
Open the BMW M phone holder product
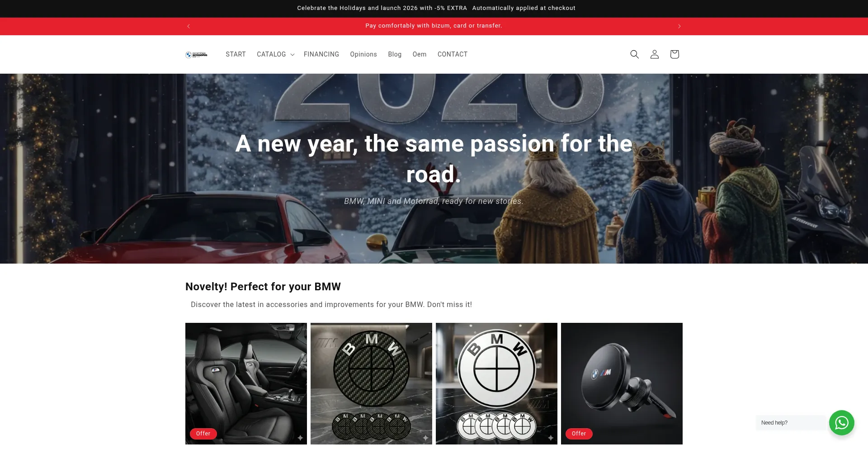pos(622,383)
